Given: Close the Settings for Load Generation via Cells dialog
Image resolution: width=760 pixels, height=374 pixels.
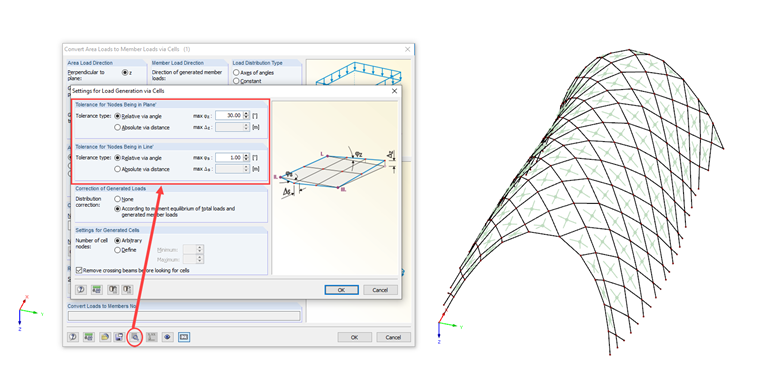Looking at the screenshot, I should point(394,91).
